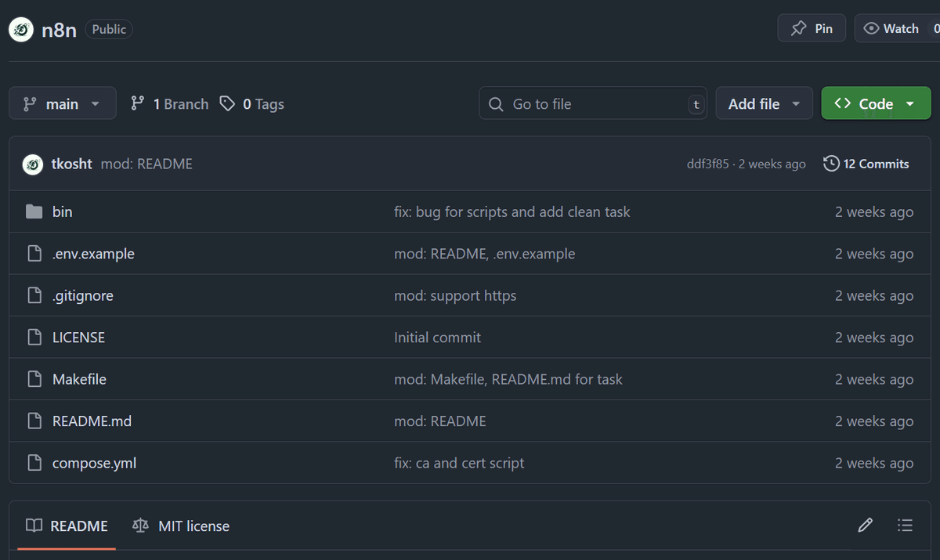Open the n8n repository name link
Screen dimensions: 940x560
point(59,30)
